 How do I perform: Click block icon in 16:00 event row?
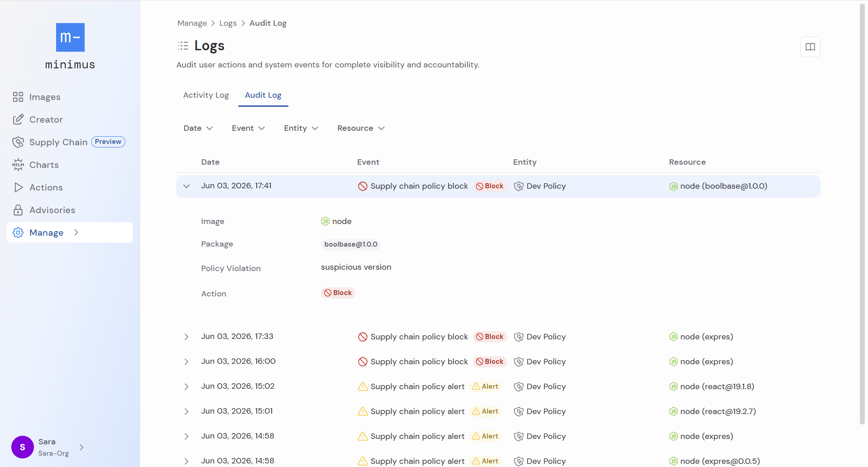coord(363,362)
